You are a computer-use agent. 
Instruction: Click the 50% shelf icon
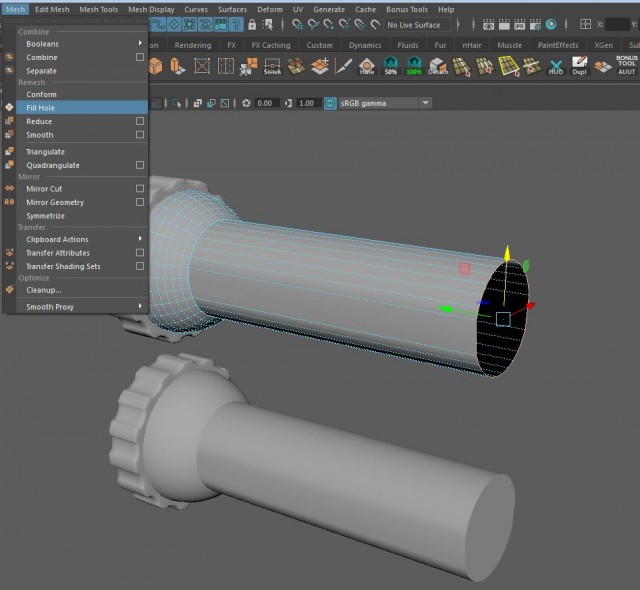(391, 66)
